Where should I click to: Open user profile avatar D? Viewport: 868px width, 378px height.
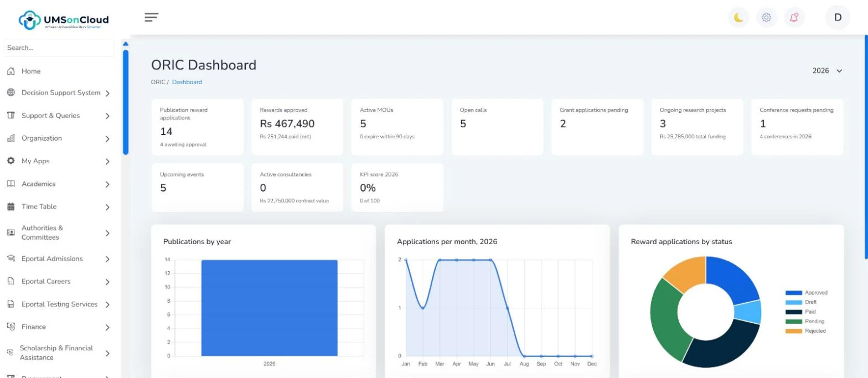[838, 17]
